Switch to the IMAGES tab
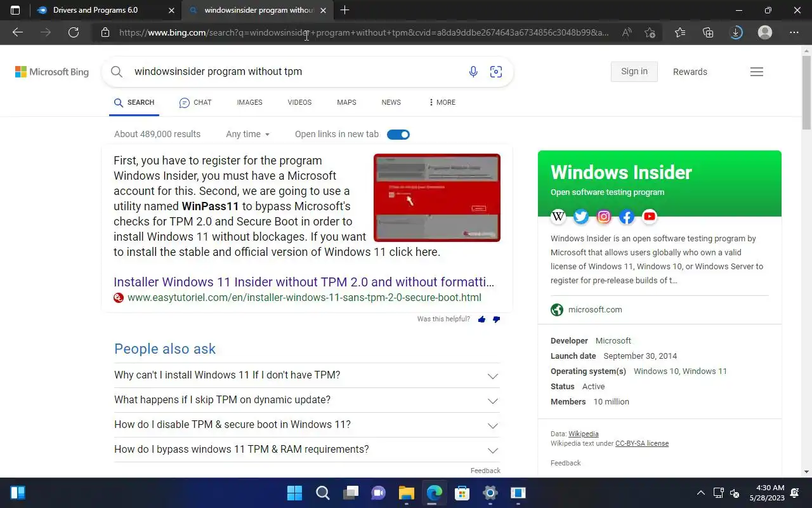 249,102
